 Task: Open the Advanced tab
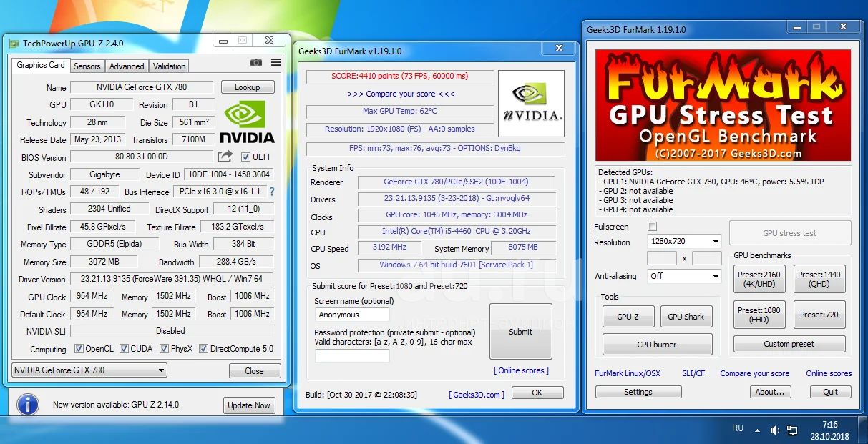[x=127, y=66]
